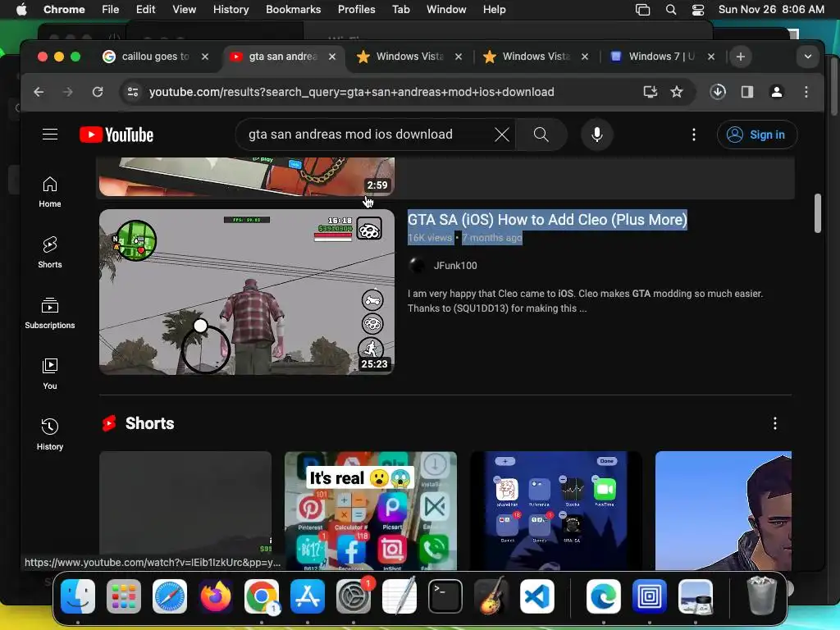Open Trash in the Dock
The height and width of the screenshot is (630, 840).
(x=761, y=596)
